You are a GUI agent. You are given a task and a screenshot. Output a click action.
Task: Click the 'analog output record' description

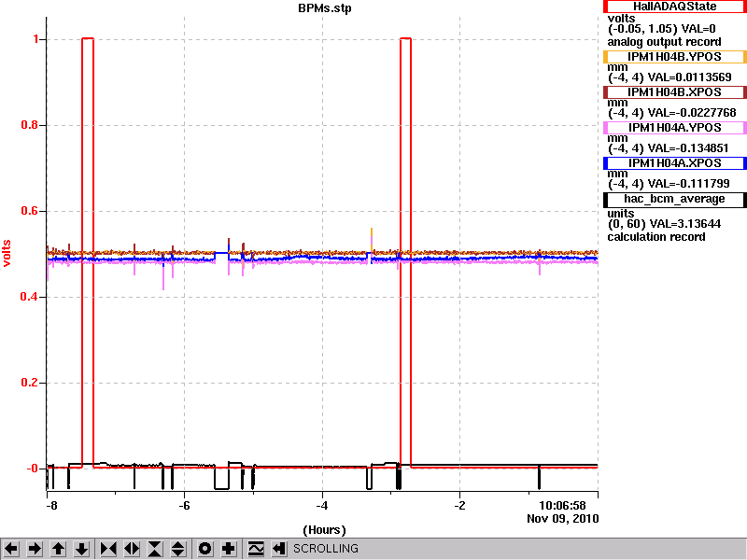[664, 42]
